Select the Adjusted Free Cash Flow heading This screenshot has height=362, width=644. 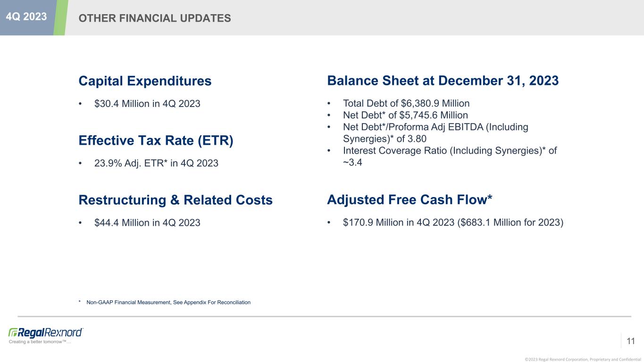pyautogui.click(x=410, y=200)
